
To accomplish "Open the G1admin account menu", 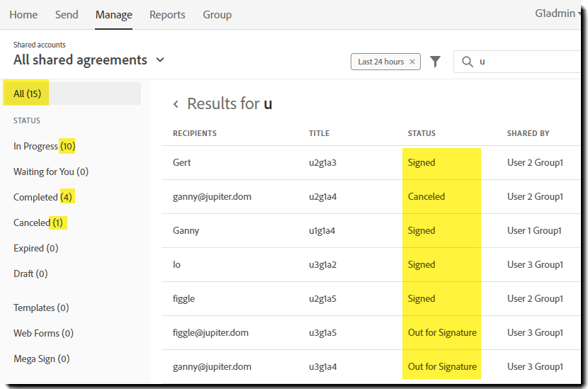I will click(x=558, y=13).
